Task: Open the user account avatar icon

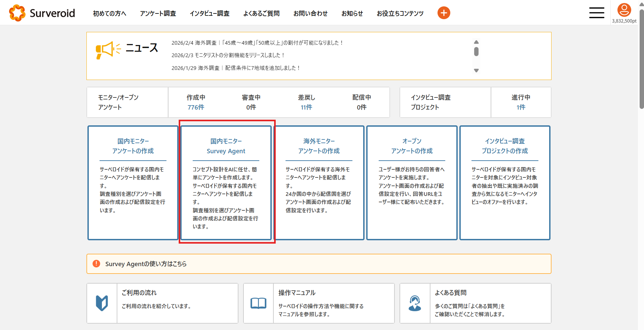Action: click(624, 10)
